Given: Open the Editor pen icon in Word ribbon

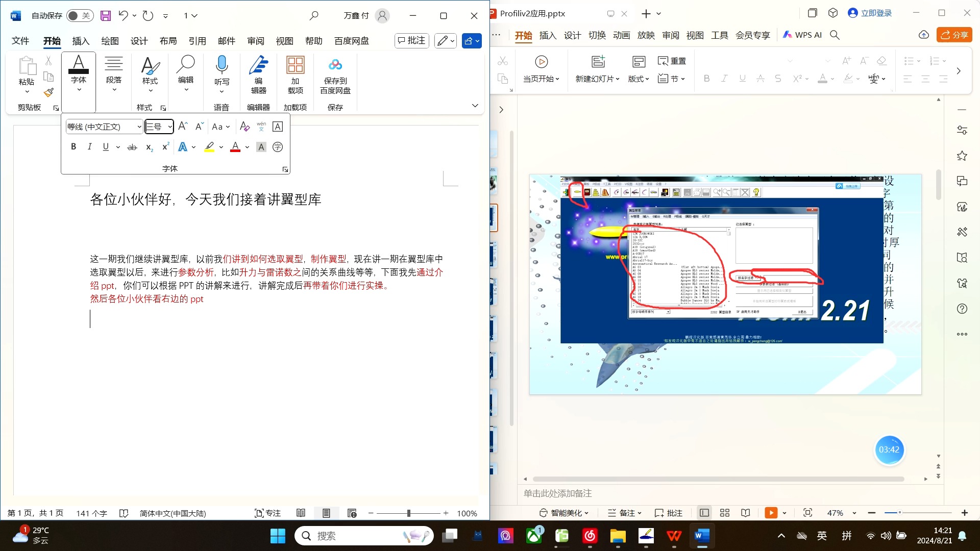Looking at the screenshot, I should pyautogui.click(x=258, y=65).
